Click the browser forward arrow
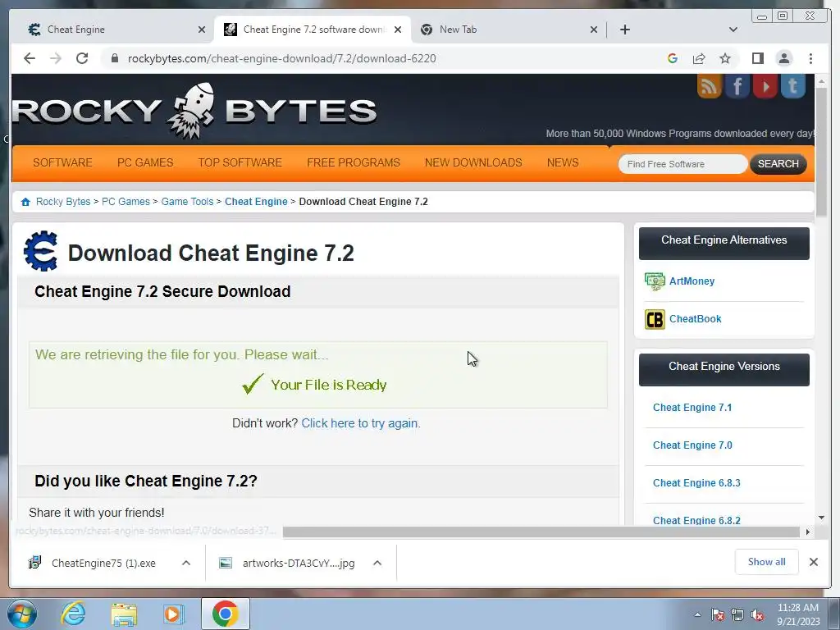The height and width of the screenshot is (630, 840). 56,58
